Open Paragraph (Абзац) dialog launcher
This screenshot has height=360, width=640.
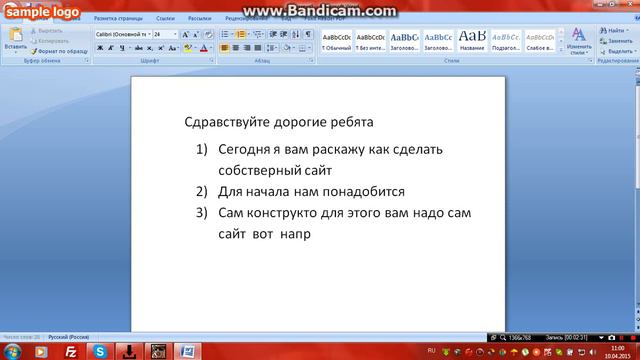point(311,60)
